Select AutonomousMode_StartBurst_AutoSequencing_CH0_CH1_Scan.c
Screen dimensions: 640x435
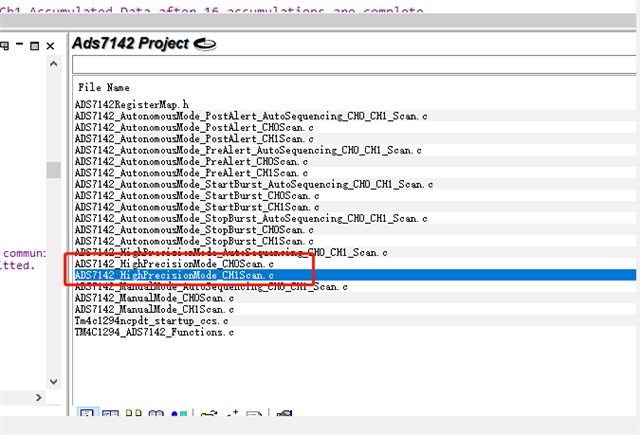pyautogui.click(x=254, y=184)
